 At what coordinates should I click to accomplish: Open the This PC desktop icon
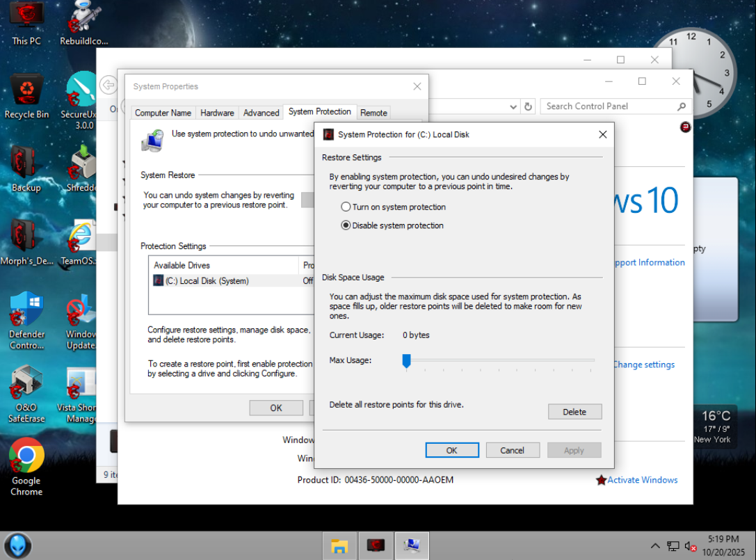point(26,23)
